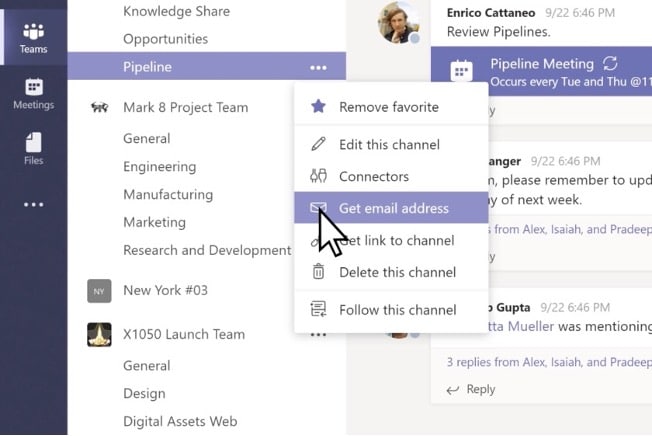Click the 'Review Pipelines.' message text
This screenshot has width=652, height=436.
coord(499,32)
